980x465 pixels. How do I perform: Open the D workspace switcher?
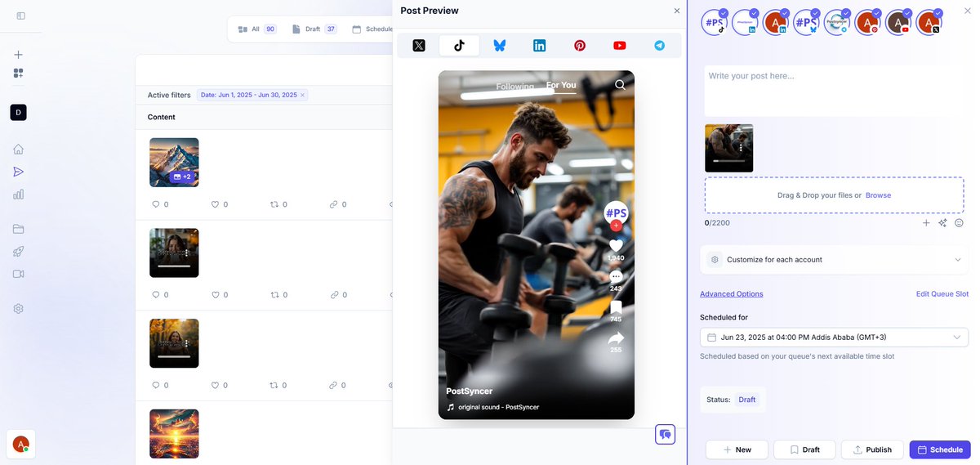pos(18,113)
